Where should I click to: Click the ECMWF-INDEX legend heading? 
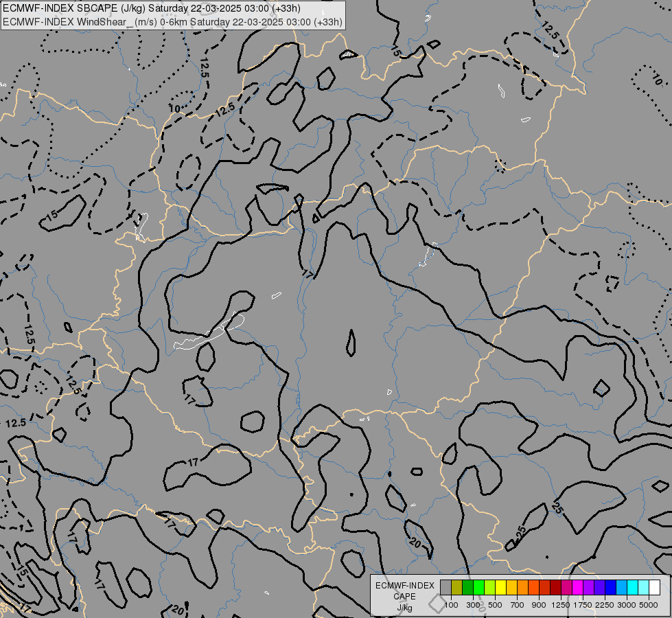(x=404, y=586)
